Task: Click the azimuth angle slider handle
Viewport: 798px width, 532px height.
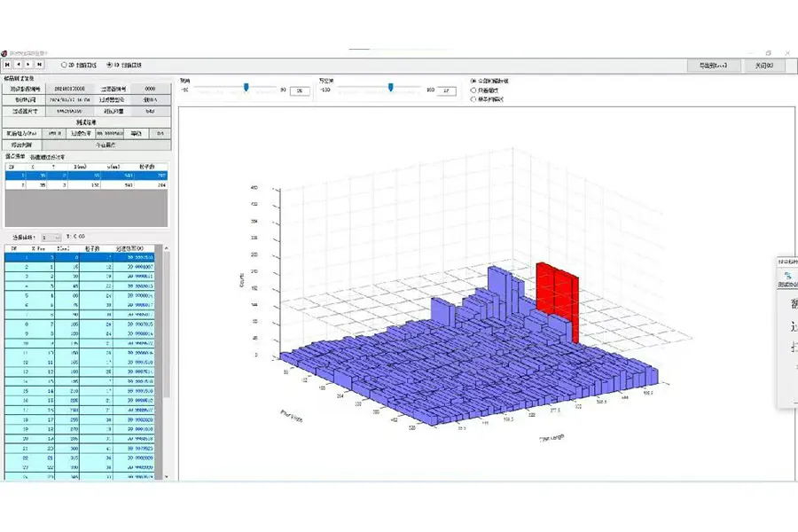Action: [391, 87]
